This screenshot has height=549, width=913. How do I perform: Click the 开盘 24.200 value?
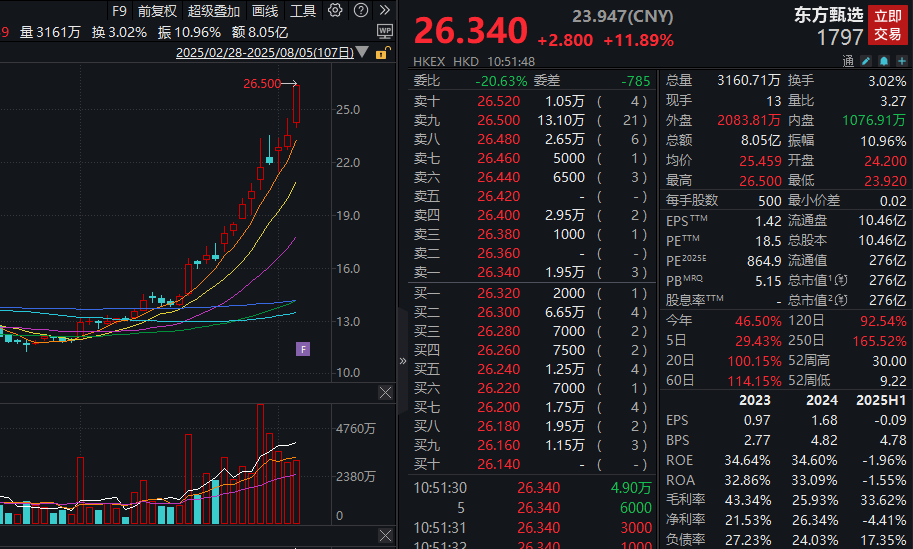pos(885,161)
